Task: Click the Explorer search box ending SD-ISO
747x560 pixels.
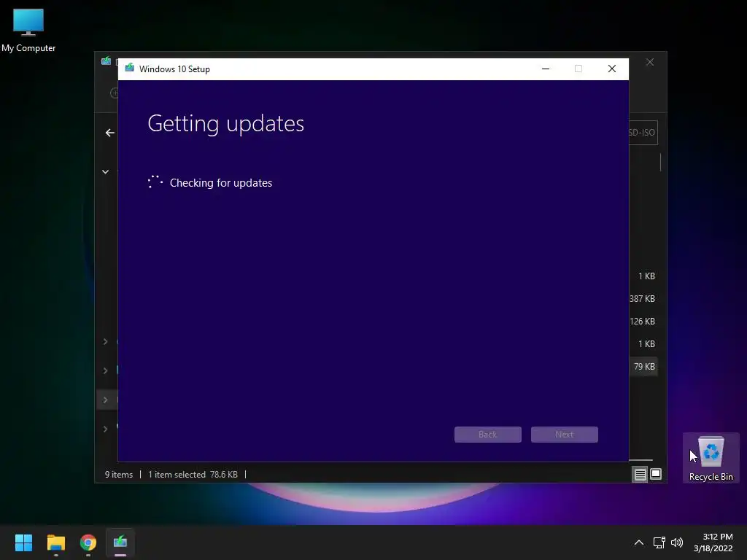Action: pyautogui.click(x=643, y=133)
